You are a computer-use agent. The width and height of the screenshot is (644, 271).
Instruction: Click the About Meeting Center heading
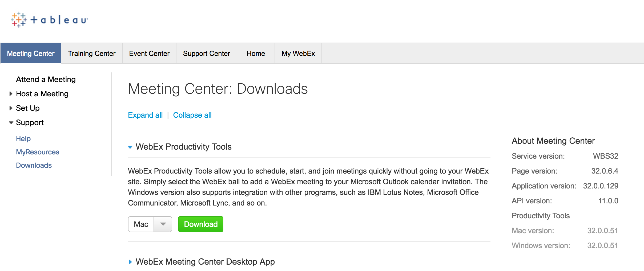point(553,141)
